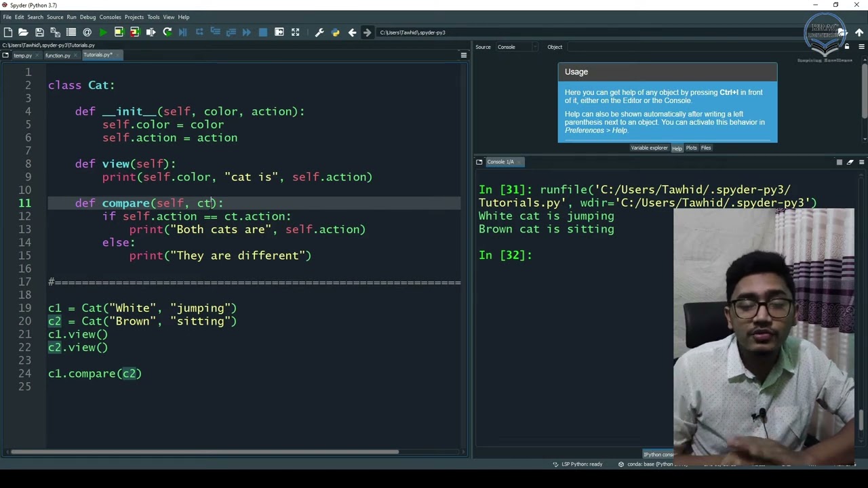Run cell and advance icon
The height and width of the screenshot is (488, 868).
point(134,32)
